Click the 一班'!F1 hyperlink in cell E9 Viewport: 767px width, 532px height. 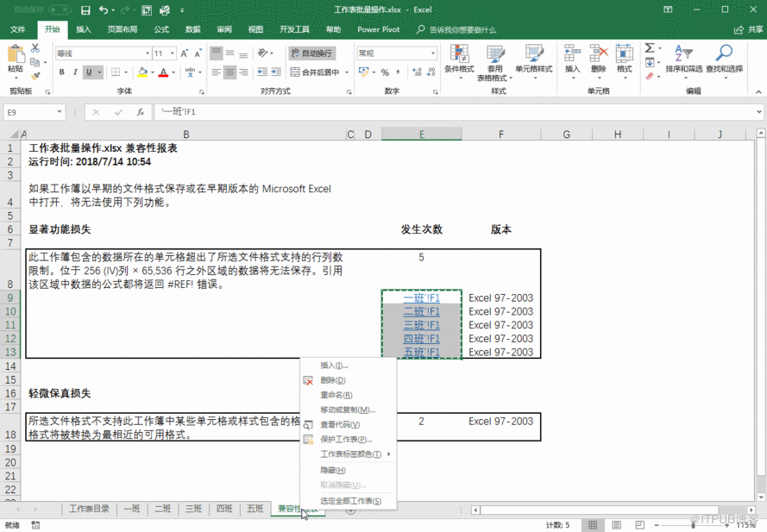tap(421, 298)
